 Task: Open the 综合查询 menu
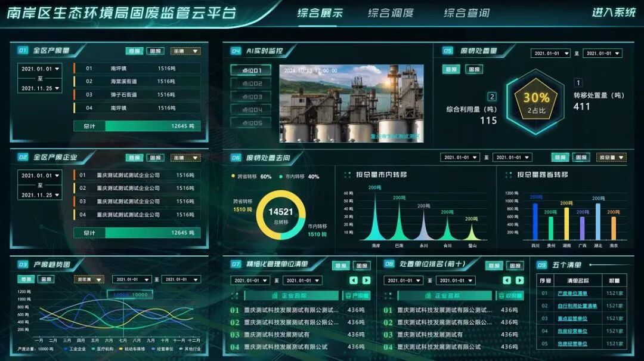(466, 13)
